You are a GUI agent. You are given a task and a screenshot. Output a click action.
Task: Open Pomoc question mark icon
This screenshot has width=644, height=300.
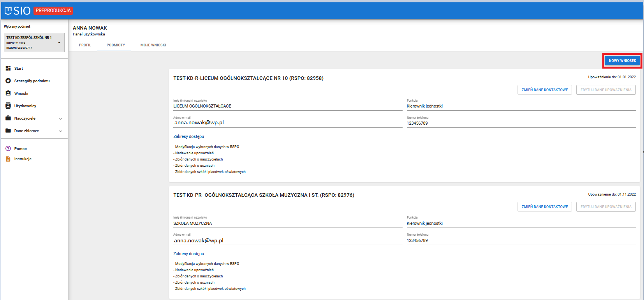pos(8,148)
